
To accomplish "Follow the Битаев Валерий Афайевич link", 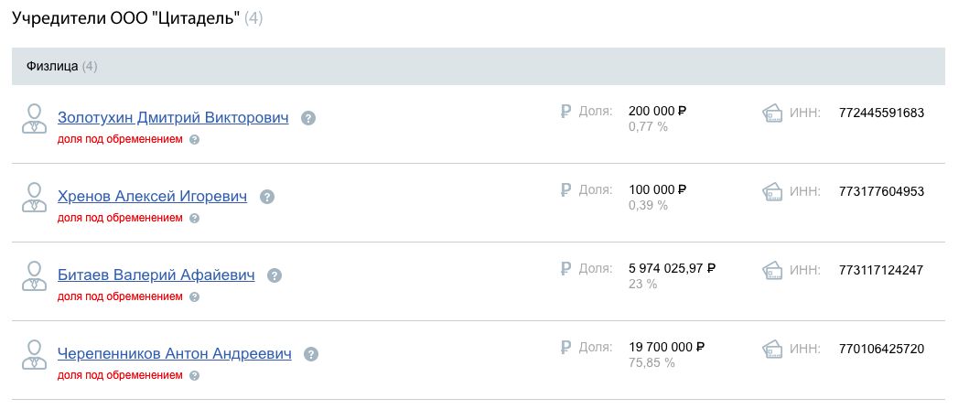I will 156,275.
